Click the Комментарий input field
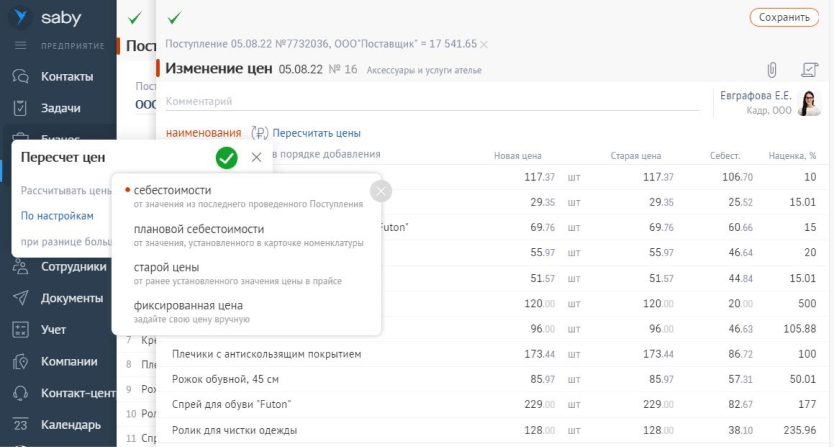 tap(430, 101)
